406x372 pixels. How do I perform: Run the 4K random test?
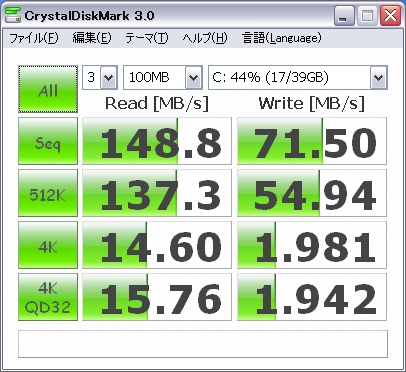(48, 245)
